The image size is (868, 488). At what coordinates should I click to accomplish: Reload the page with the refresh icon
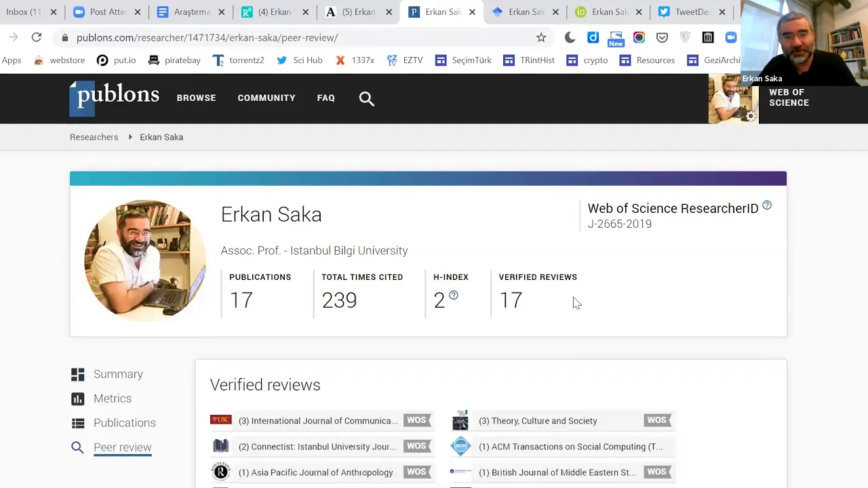pyautogui.click(x=37, y=37)
